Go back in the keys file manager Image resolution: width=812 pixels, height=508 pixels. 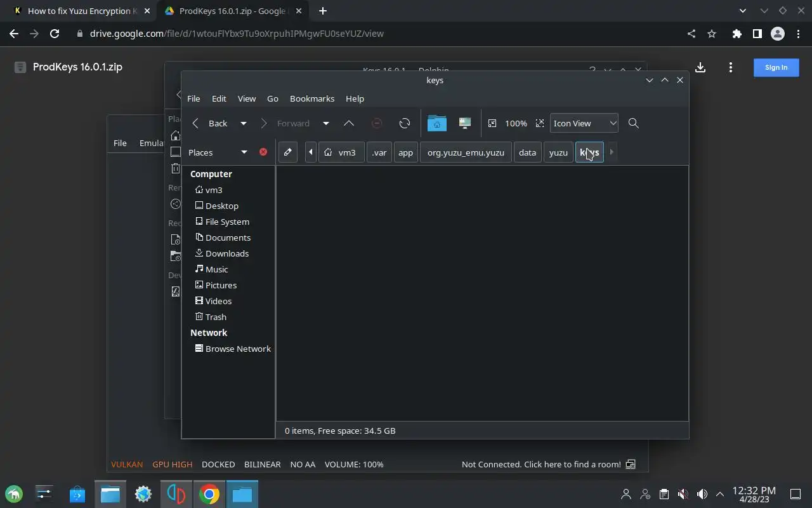pos(211,123)
